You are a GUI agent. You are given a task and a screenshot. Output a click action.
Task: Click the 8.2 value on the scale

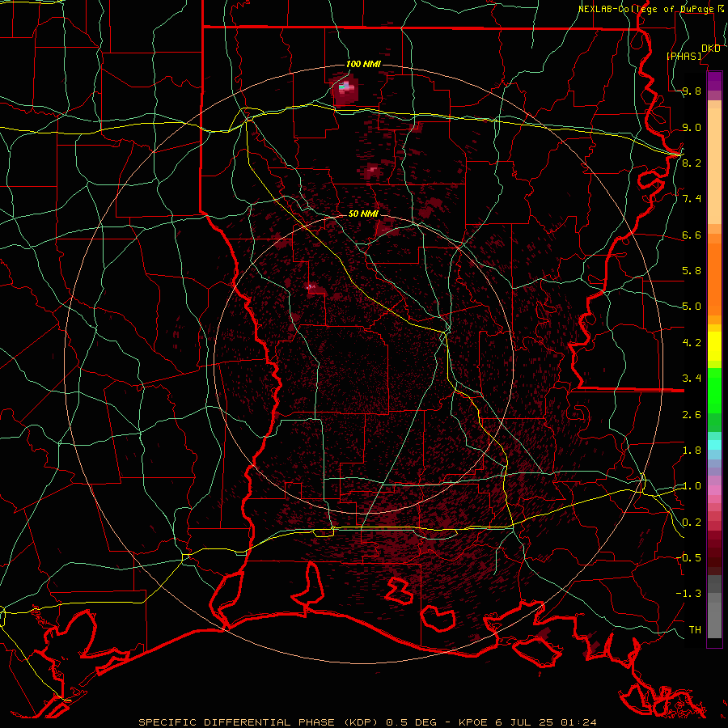click(692, 163)
